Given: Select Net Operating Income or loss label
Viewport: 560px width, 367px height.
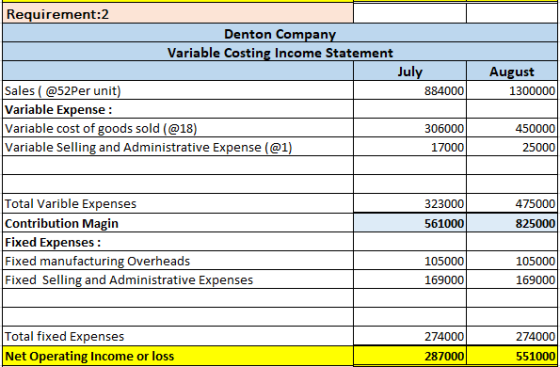Looking at the screenshot, I should (x=89, y=356).
